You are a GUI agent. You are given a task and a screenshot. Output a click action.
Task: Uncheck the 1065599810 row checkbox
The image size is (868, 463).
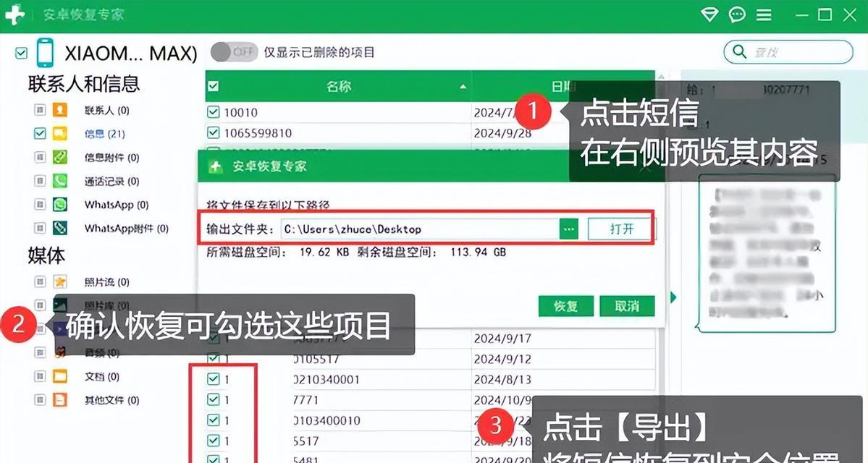213,133
